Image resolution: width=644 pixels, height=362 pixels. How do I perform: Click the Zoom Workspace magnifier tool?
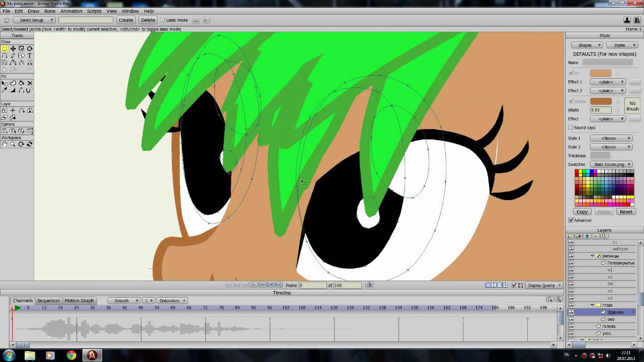click(13, 144)
